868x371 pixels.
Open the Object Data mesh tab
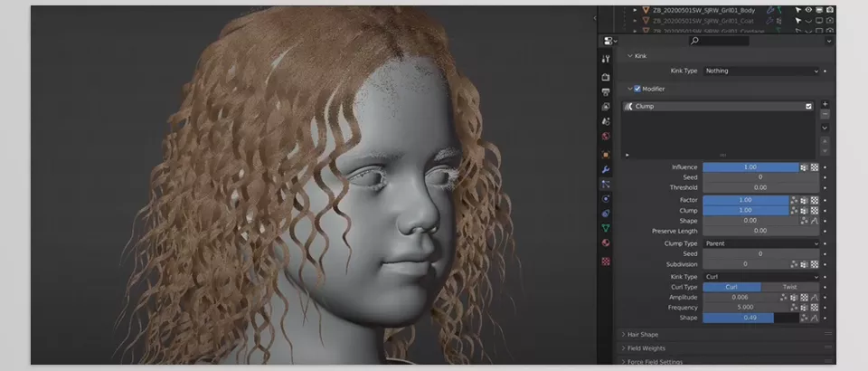tap(606, 228)
